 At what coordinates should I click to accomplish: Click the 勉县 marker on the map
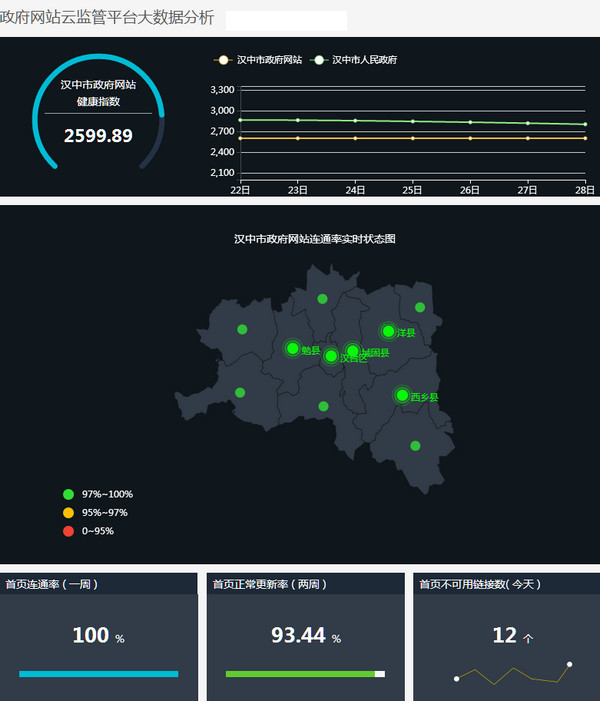(x=293, y=348)
